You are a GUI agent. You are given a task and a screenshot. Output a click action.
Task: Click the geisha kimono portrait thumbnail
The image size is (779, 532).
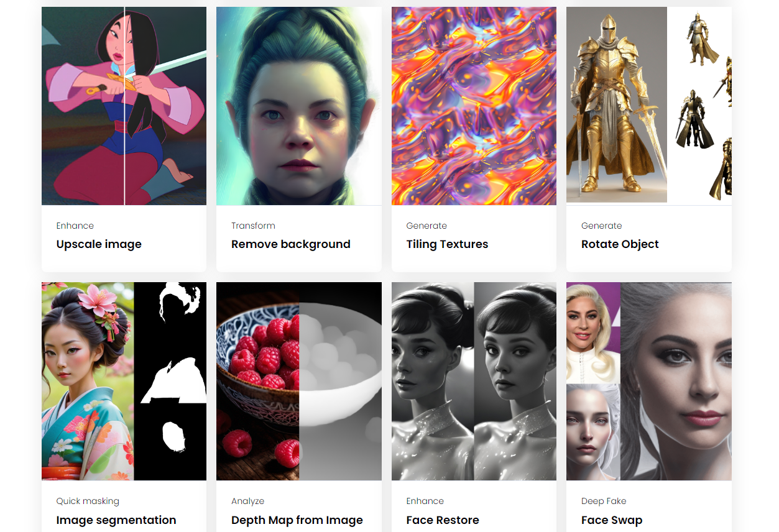pyautogui.click(x=124, y=381)
